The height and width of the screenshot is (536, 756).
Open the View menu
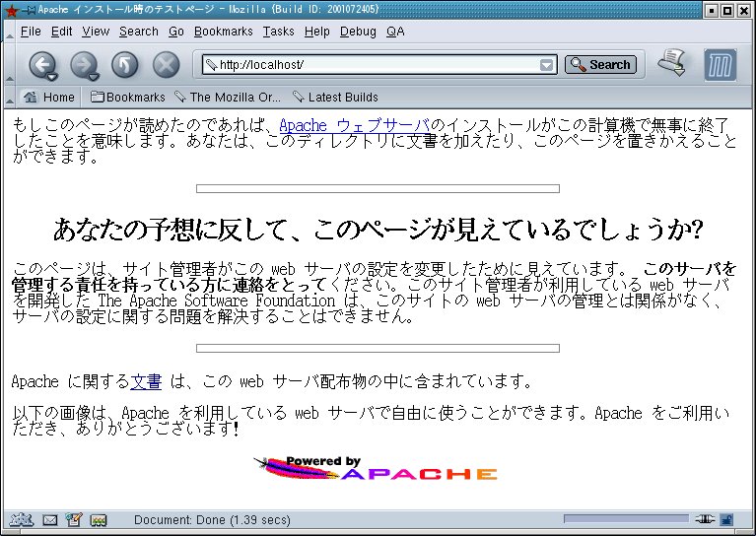pos(96,32)
